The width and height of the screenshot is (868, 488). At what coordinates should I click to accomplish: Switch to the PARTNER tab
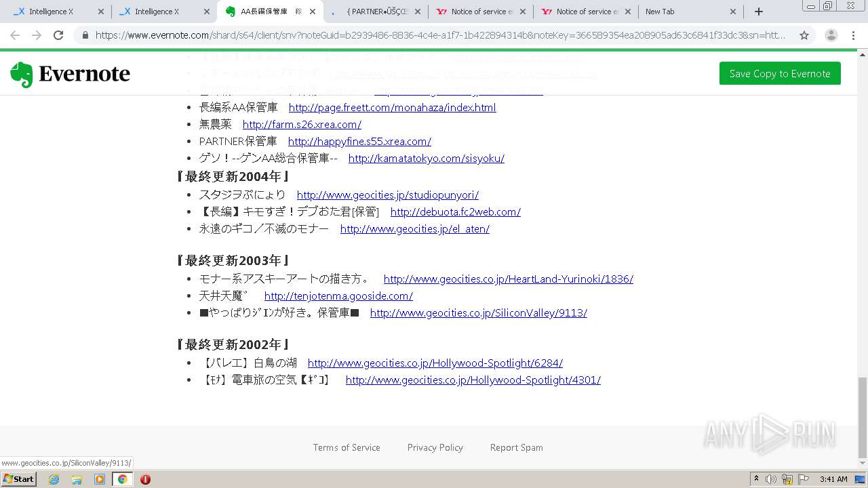pos(376,12)
